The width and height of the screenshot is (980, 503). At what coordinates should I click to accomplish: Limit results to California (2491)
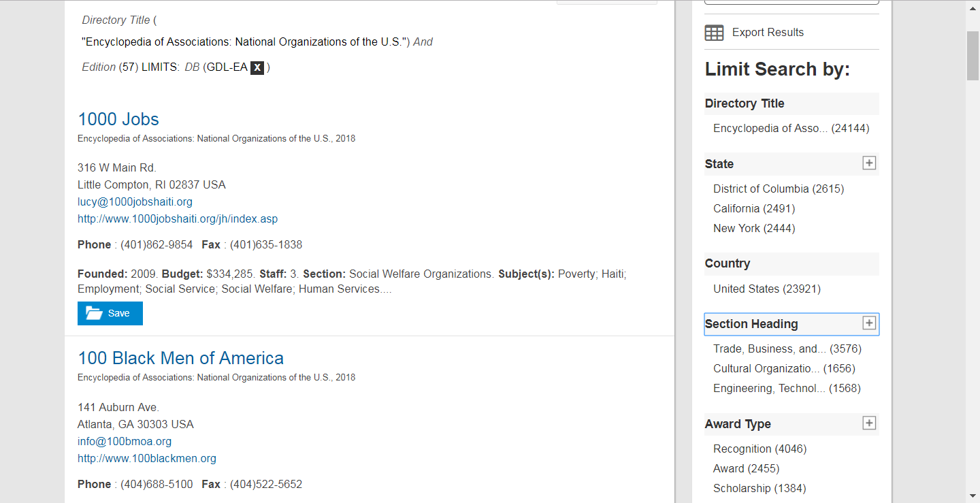click(754, 208)
